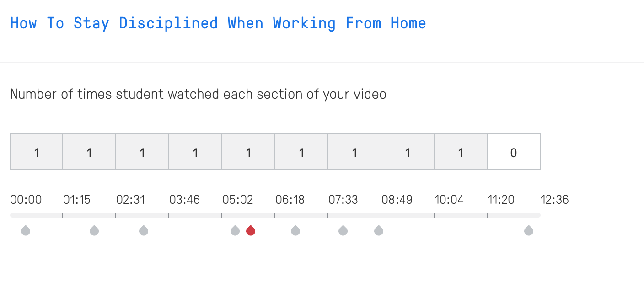This screenshot has width=644, height=287.
Task: Click the section cell starting at 08:49
Action: click(408, 152)
